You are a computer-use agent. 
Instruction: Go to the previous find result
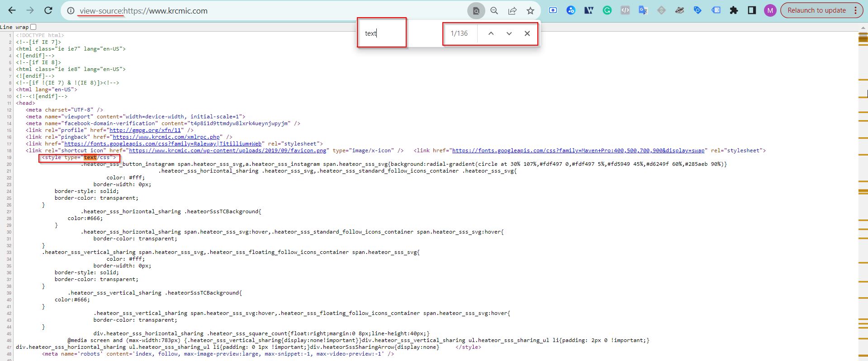491,33
